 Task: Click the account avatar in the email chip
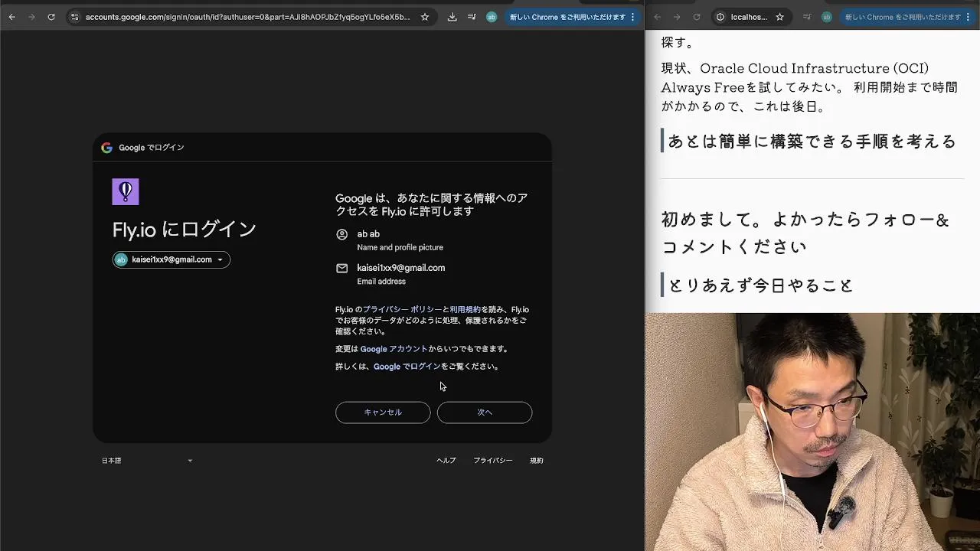click(121, 259)
